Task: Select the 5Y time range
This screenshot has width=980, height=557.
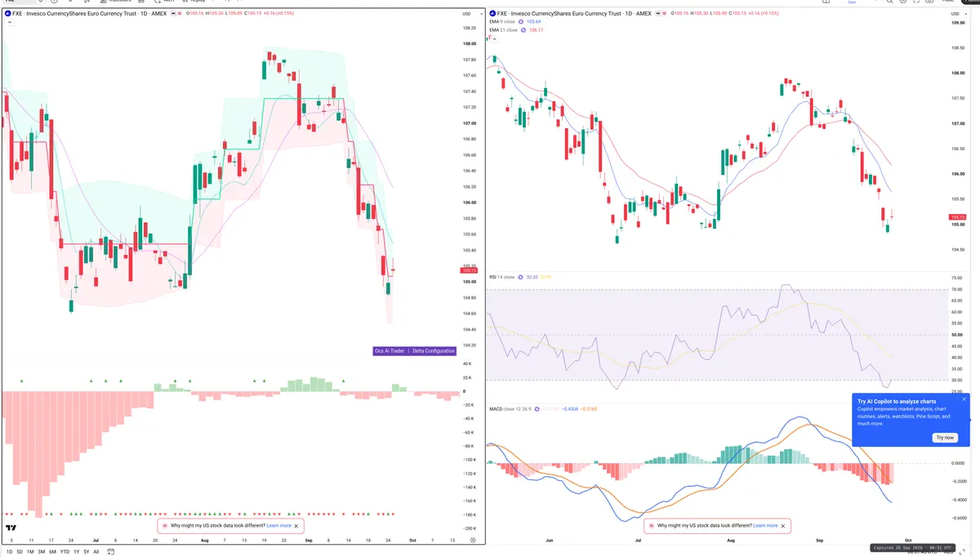Action: 87,552
